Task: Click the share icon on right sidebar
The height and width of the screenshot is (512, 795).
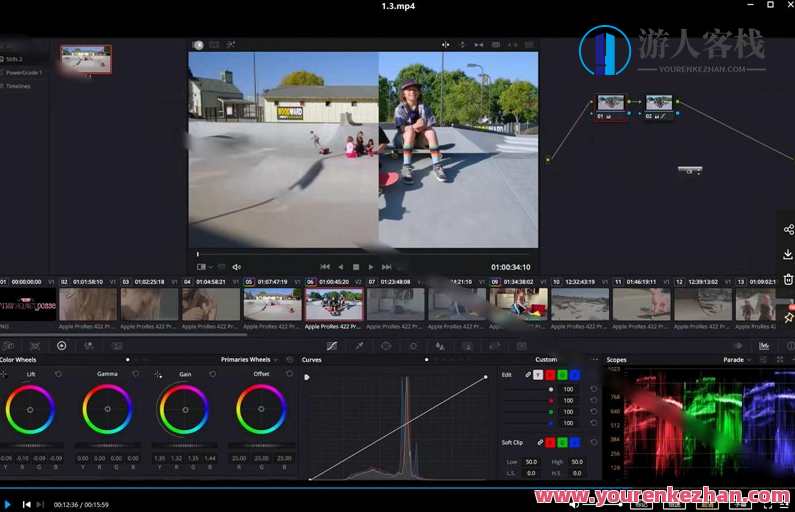Action: [x=788, y=229]
